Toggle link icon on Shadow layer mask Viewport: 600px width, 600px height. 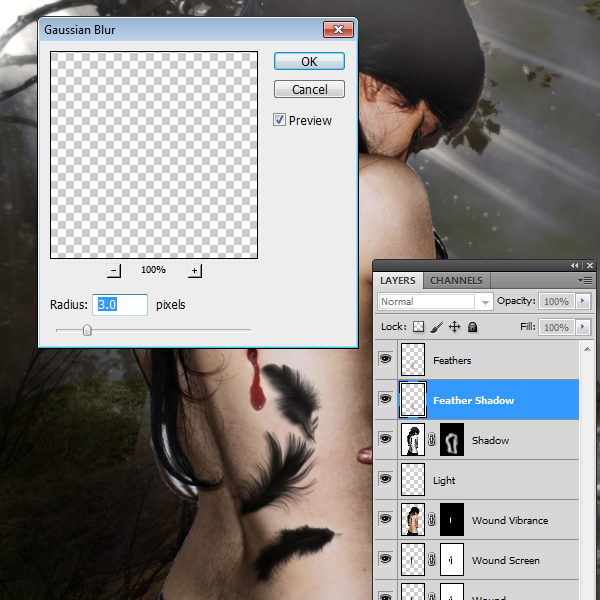432,439
